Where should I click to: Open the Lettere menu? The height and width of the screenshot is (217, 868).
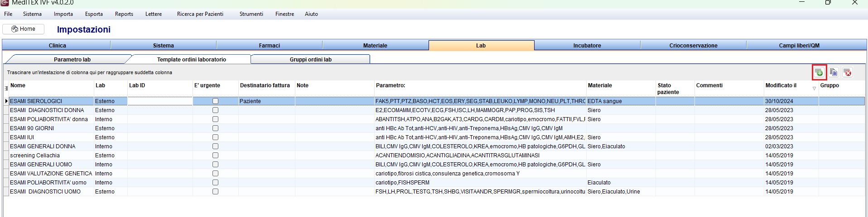[x=154, y=14]
